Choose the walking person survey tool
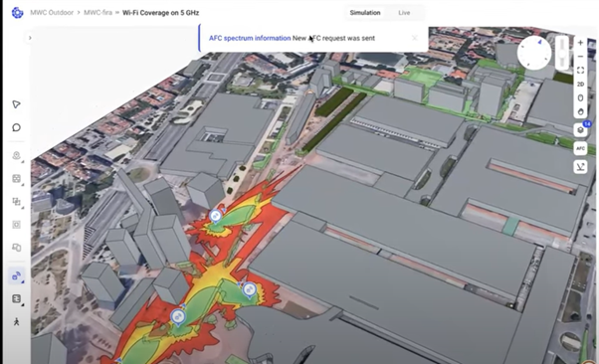This screenshot has width=599, height=364. 17,322
